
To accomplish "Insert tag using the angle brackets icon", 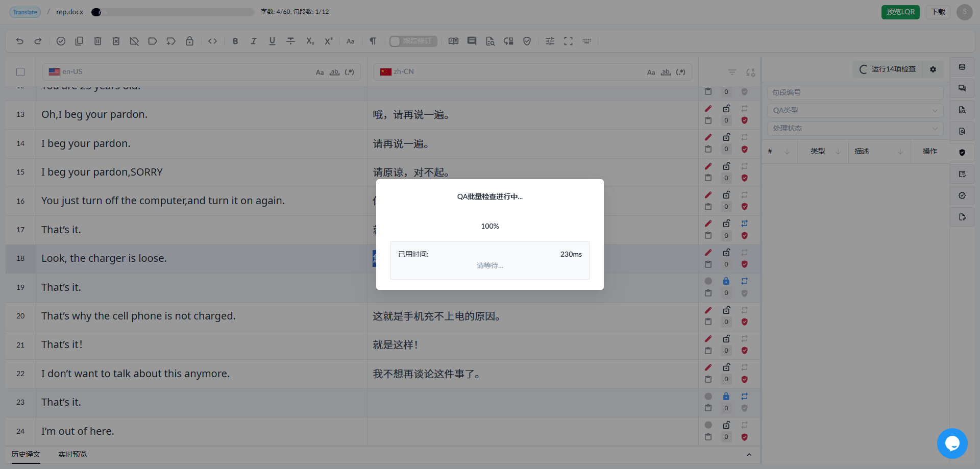I will tap(213, 41).
